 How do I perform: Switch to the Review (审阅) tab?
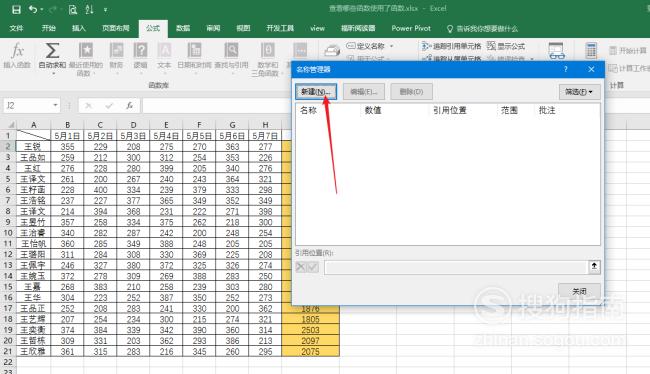click(213, 28)
